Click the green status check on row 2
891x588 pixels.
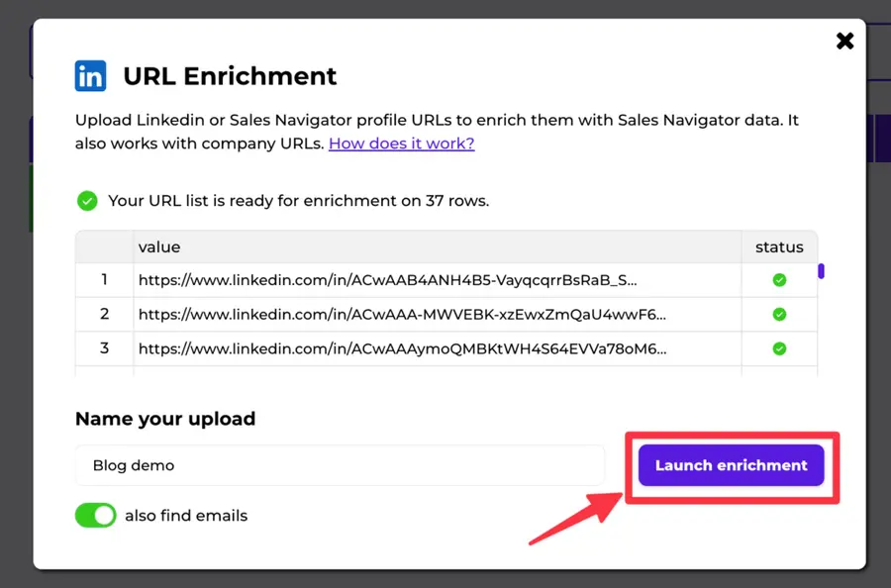click(779, 315)
